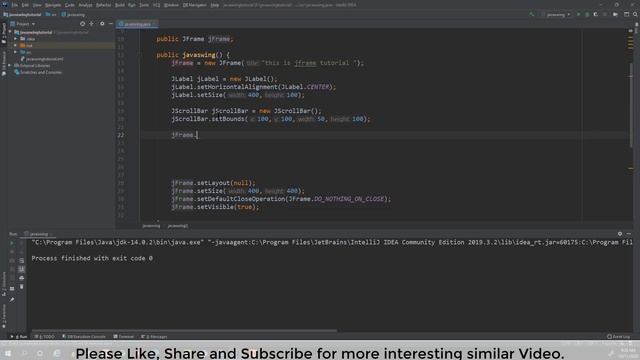Expand the .idea folder
Screen dimensions: 640x360
[x=16, y=39]
